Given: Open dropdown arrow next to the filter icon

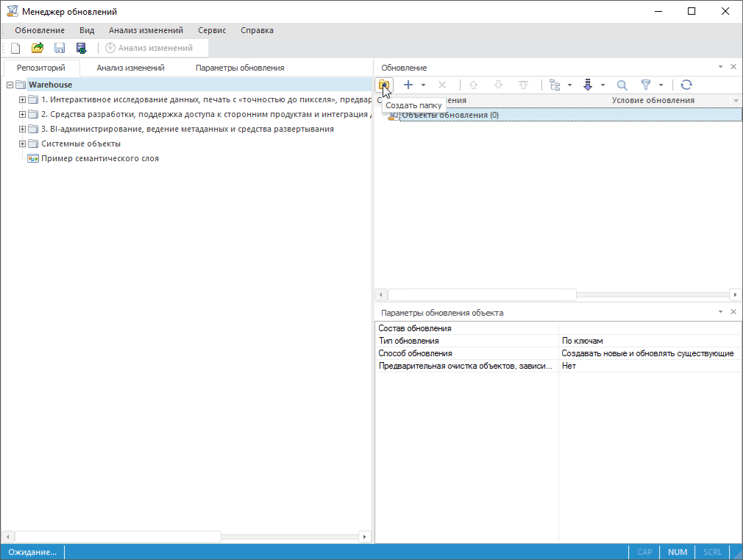Looking at the screenshot, I should 661,85.
